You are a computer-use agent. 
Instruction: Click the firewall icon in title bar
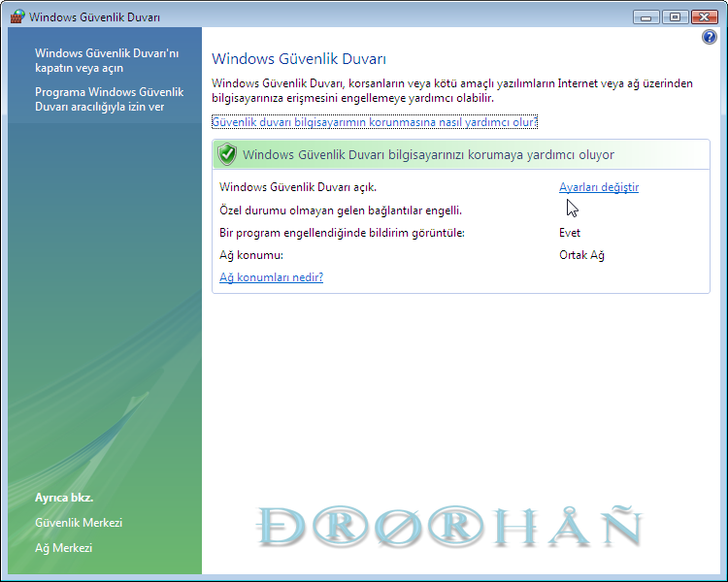(x=17, y=16)
